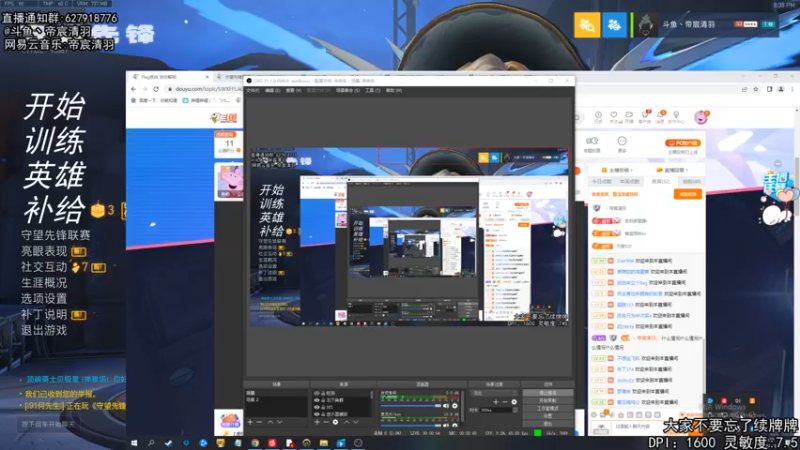Click orange find-group icon in game top bar

pos(587,24)
